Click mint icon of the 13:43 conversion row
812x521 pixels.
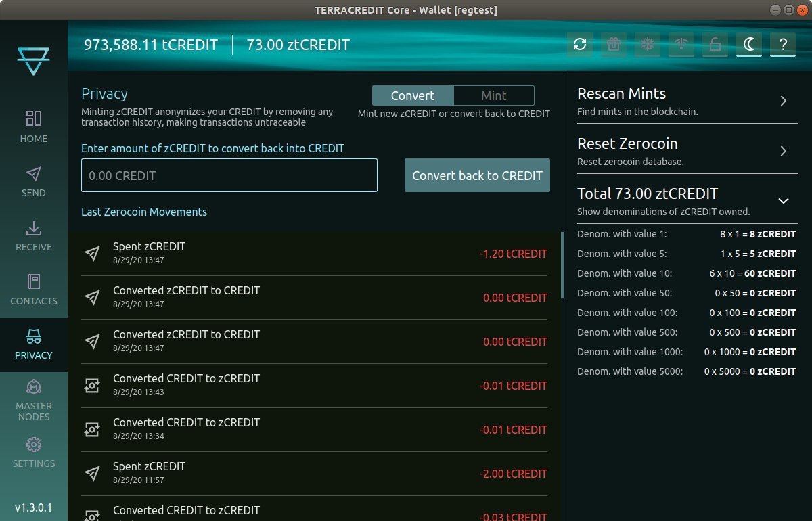[92, 386]
